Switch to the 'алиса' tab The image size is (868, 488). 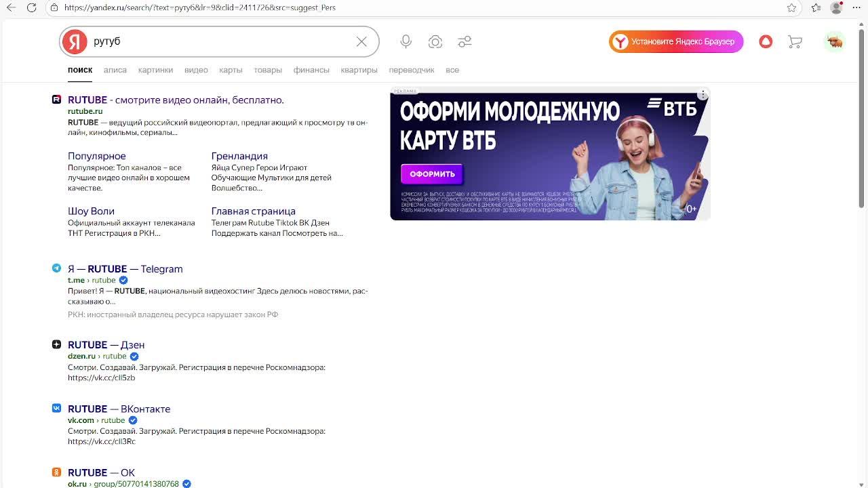tap(115, 70)
